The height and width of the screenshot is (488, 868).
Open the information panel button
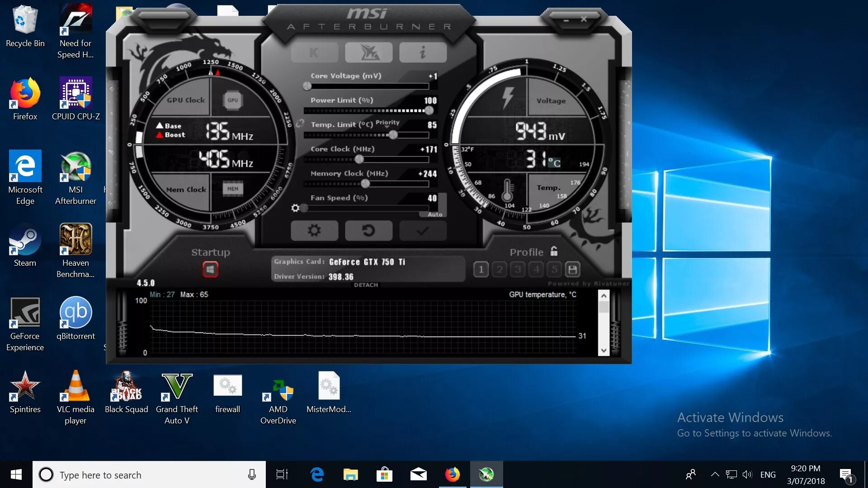[423, 53]
